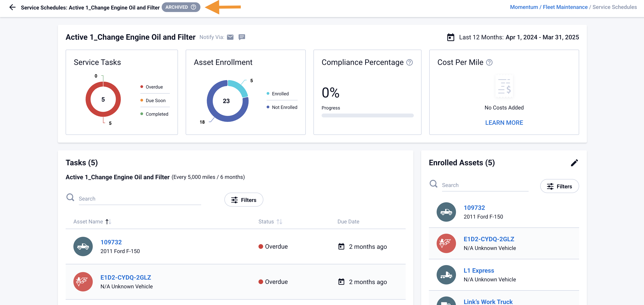Go to Momentum breadcrumb link
This screenshot has width=644, height=305.
[524, 7]
